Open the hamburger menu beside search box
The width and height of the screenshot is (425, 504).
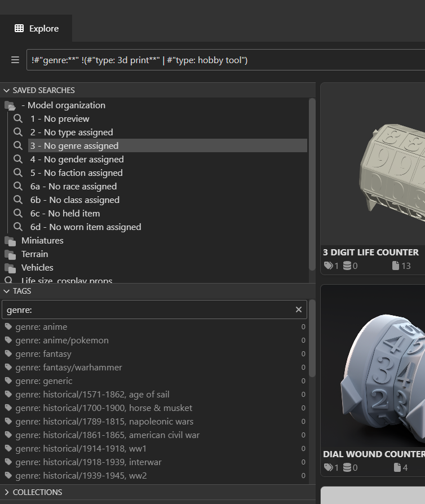coord(15,60)
